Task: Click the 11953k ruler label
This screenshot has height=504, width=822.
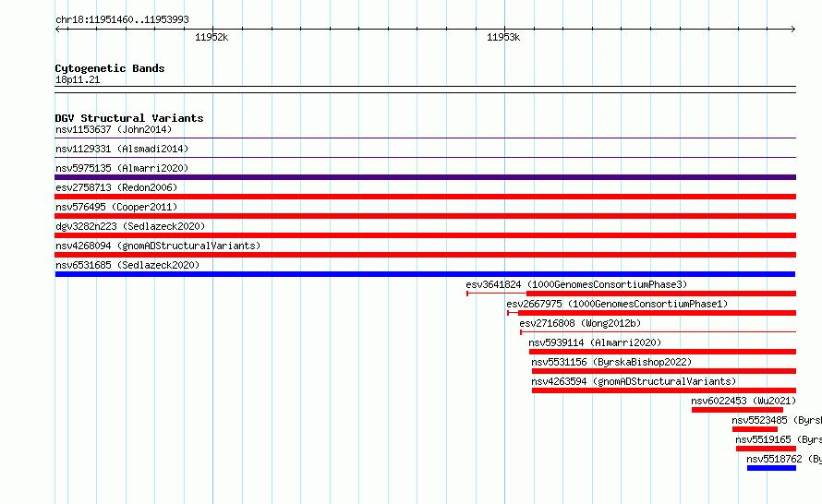Action: (503, 37)
